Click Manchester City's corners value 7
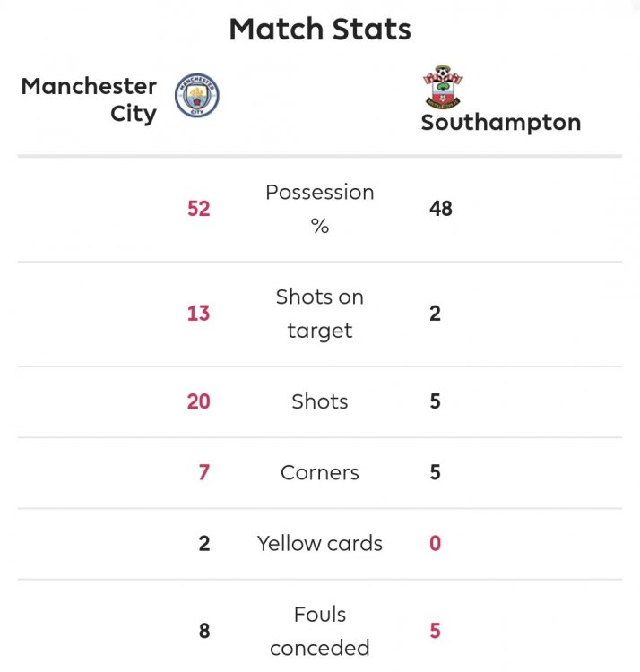The image size is (640, 672). 203,472
